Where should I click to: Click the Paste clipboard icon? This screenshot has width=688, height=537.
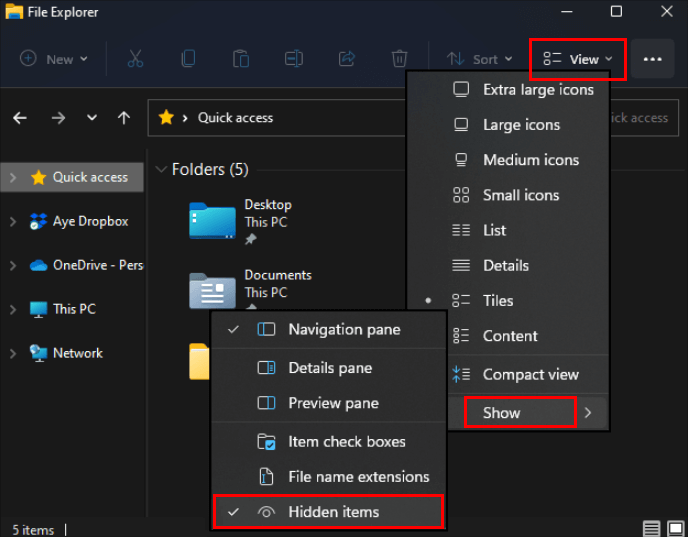coord(240,59)
